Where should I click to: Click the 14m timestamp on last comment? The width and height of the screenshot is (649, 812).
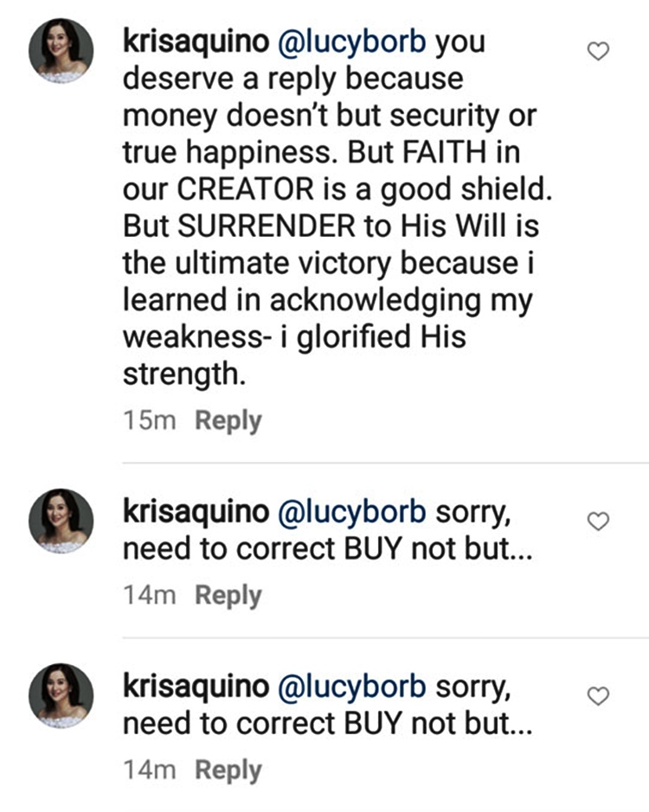(x=150, y=770)
